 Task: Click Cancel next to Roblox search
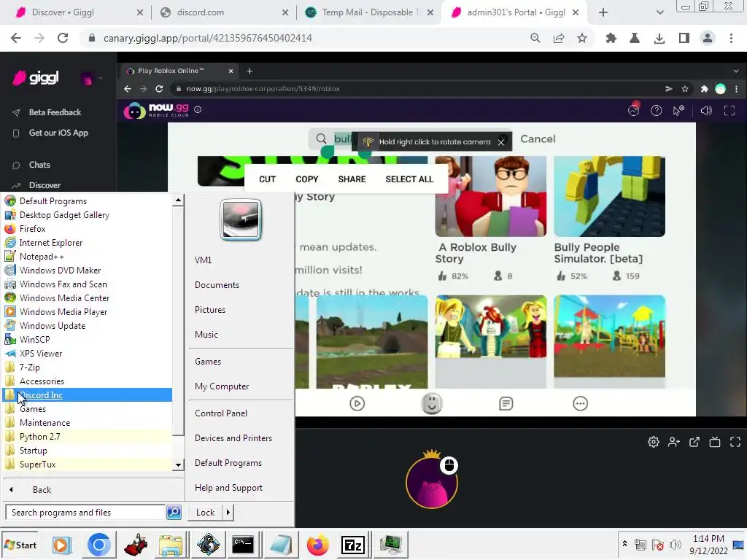click(x=538, y=139)
